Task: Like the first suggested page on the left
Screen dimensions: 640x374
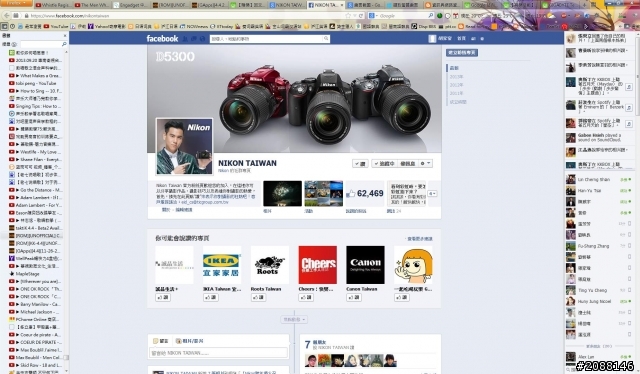Action: coord(163,298)
